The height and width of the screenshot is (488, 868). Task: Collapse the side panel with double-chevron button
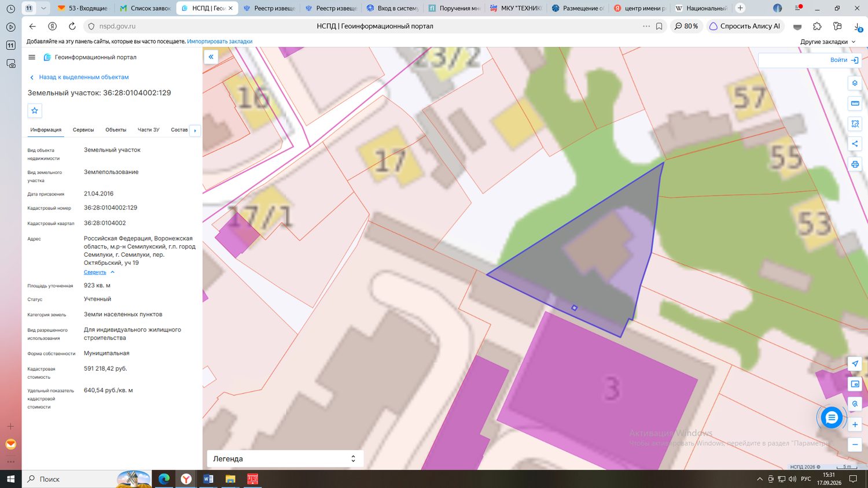(211, 57)
